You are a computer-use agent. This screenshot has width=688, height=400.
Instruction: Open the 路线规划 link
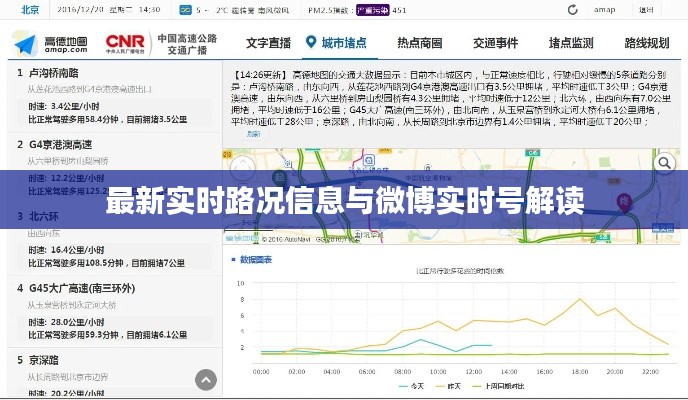coord(646,44)
